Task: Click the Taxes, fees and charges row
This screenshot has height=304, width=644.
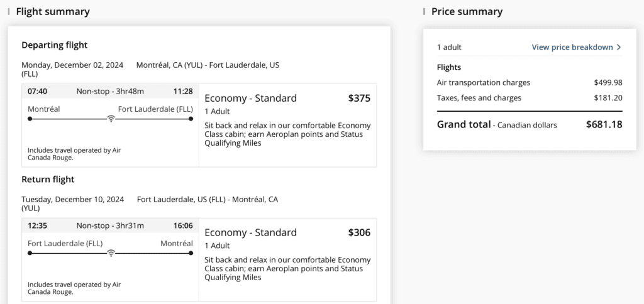Action: pyautogui.click(x=479, y=98)
